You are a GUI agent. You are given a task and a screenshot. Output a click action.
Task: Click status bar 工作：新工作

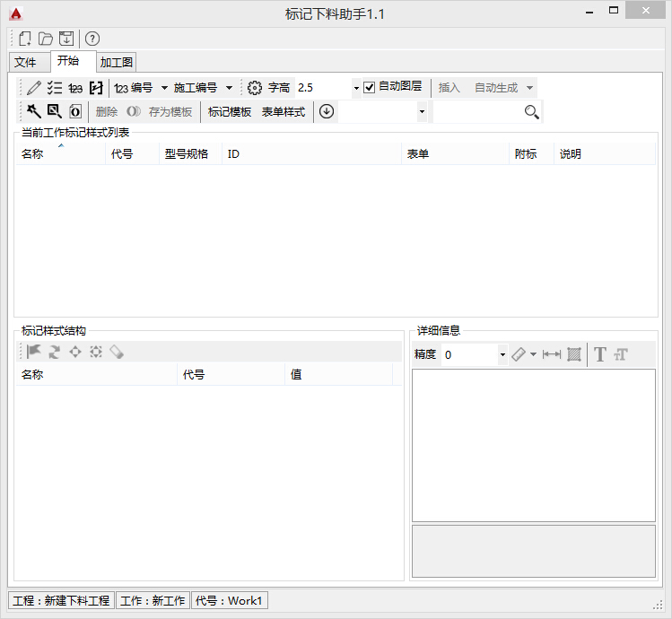pos(153,600)
